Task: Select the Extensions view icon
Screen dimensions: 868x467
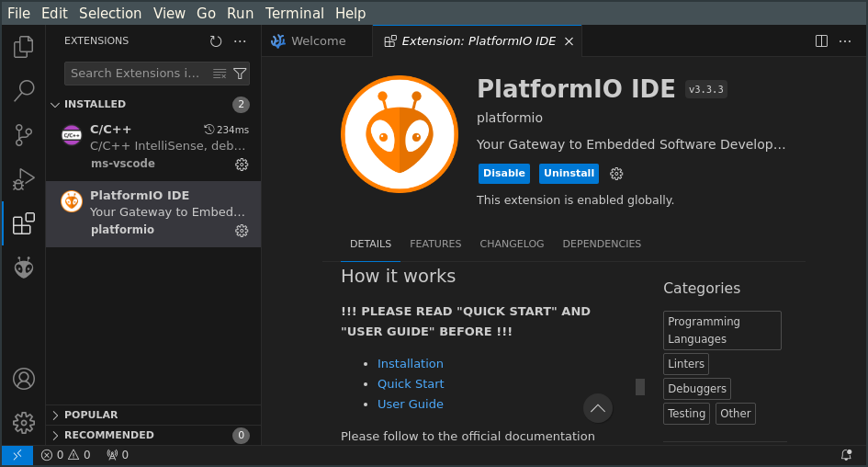Action: click(x=23, y=223)
